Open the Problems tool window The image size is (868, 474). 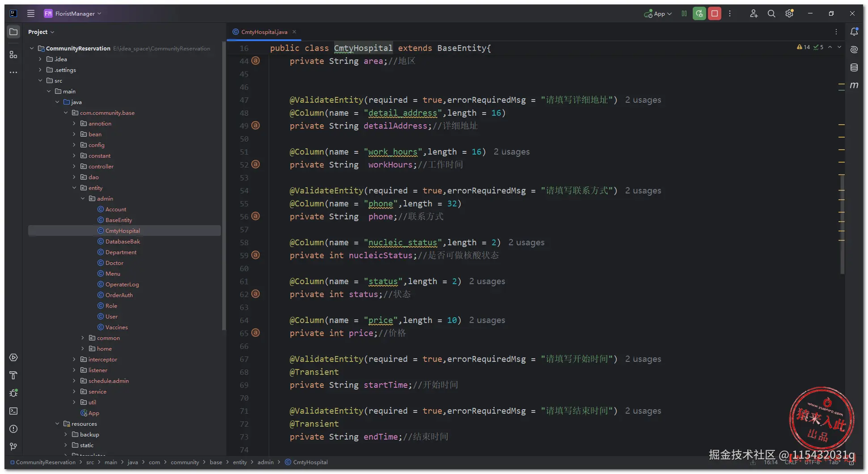(x=13, y=429)
